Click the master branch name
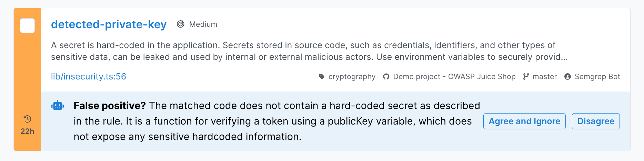Image resolution: width=644 pixels, height=161 pixels. coord(544,76)
